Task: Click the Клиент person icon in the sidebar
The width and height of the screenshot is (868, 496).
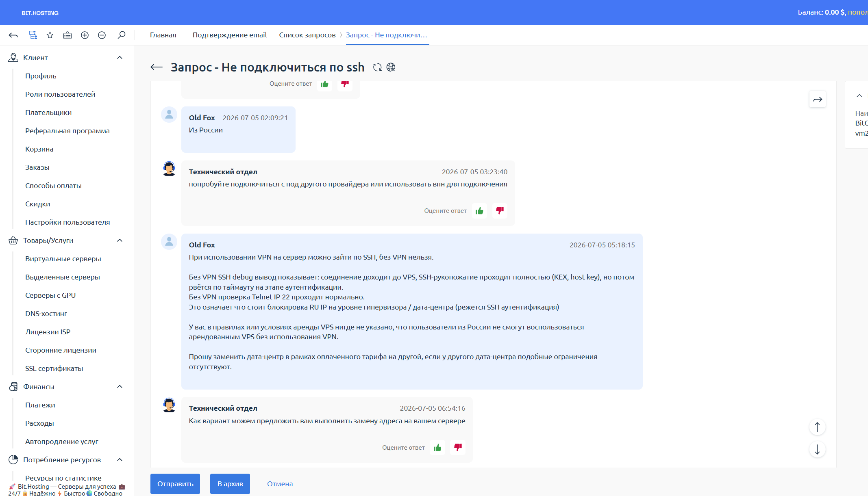Action: (13, 58)
